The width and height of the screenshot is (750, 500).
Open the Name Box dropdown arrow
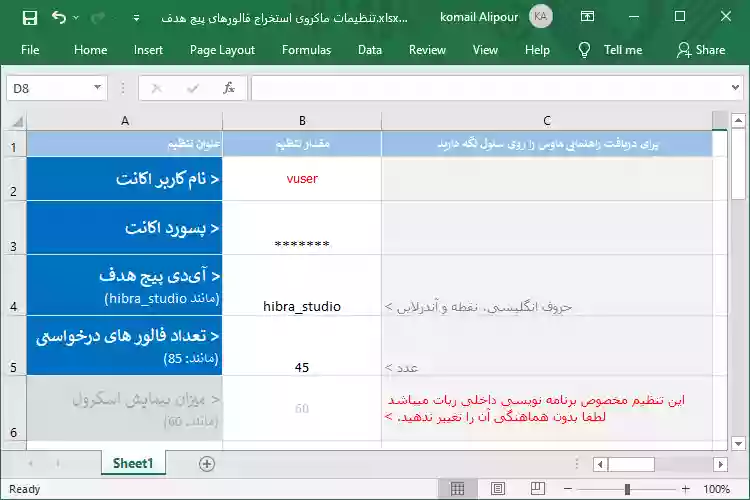98,88
